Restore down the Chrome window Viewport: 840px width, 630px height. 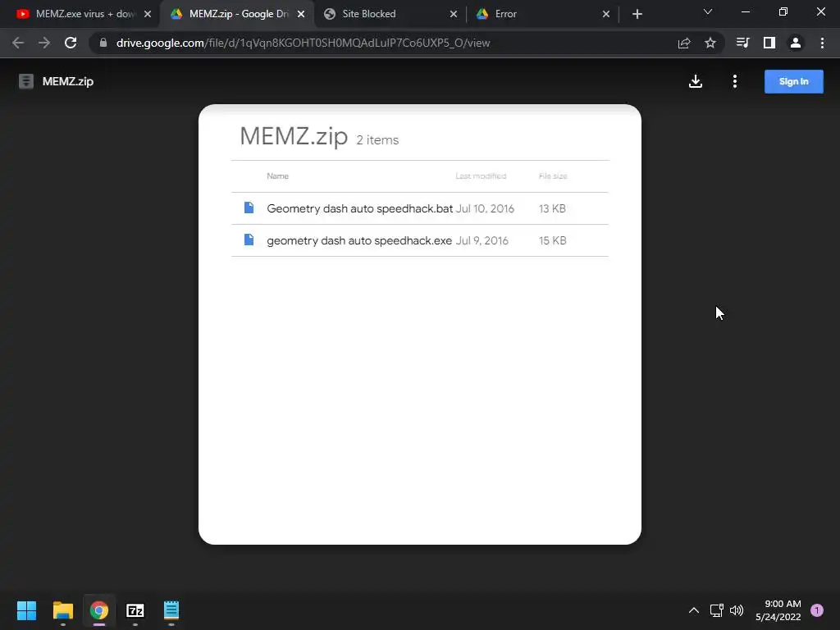[x=783, y=11]
